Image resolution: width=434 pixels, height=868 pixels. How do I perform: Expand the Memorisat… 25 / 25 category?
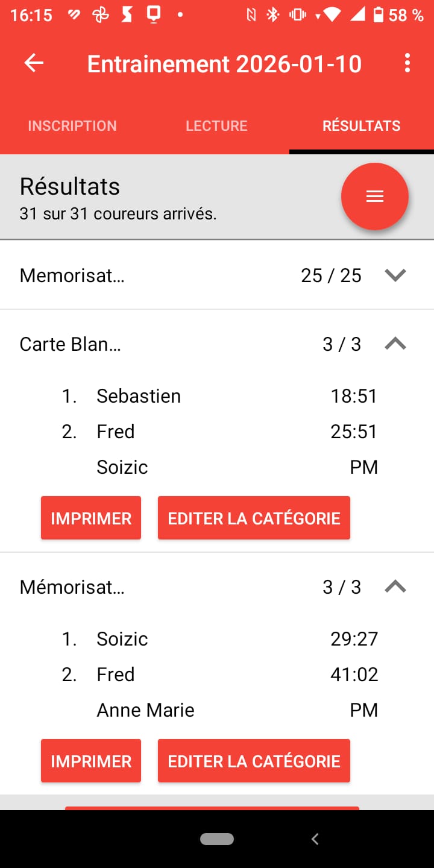[395, 275]
